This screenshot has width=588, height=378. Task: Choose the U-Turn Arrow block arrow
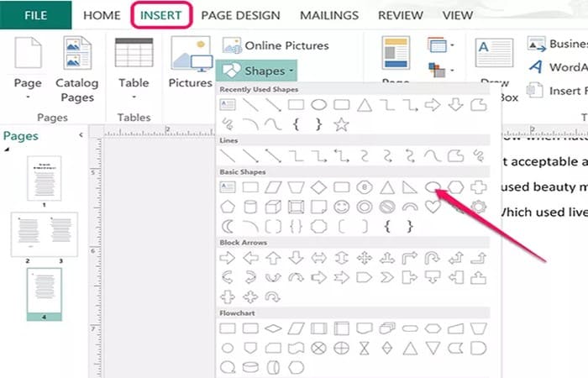[433, 258]
